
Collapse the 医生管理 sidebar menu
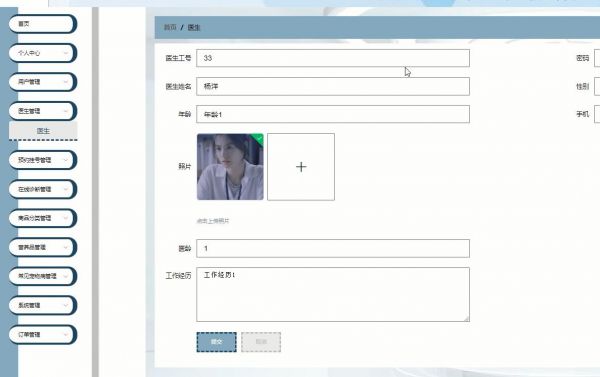pos(42,111)
